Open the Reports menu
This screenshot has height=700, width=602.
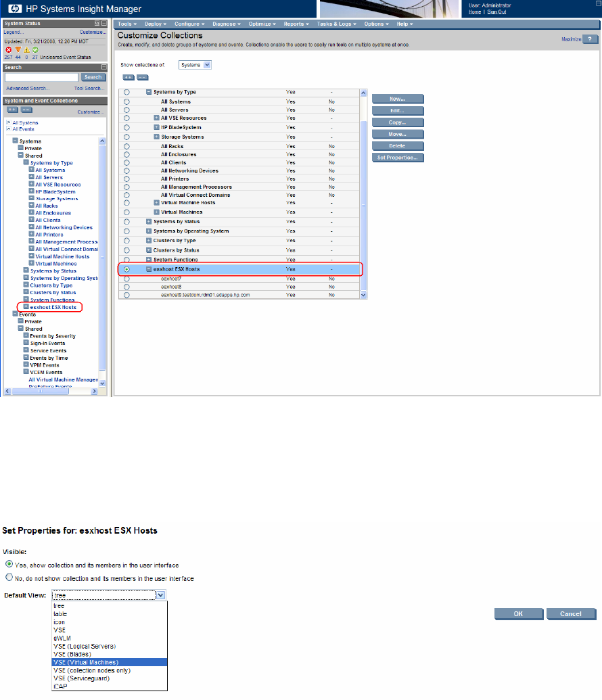[296, 24]
